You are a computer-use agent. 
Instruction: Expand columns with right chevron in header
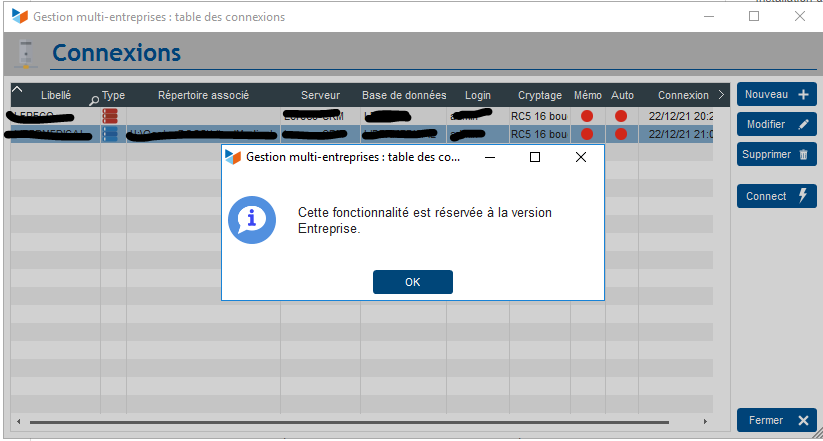tap(721, 95)
